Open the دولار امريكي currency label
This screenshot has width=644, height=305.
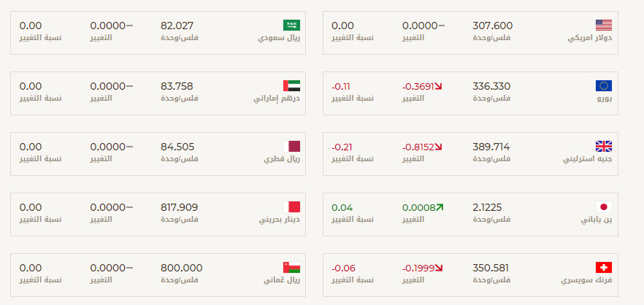click(590, 38)
